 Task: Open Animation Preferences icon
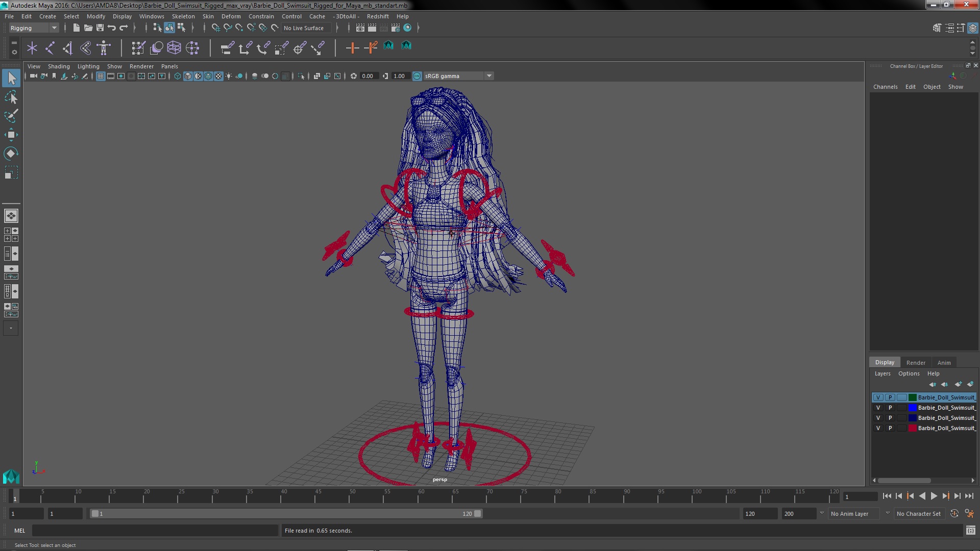[969, 514]
